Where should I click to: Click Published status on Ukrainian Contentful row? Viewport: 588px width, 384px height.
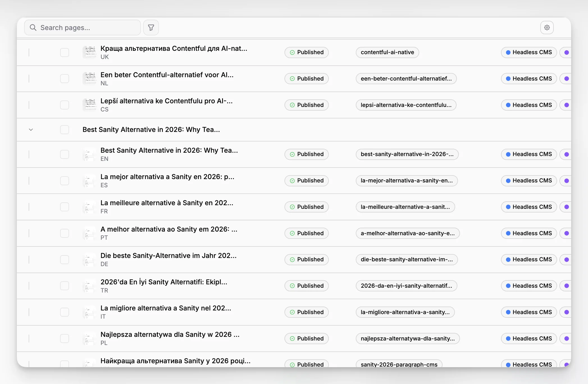pos(306,52)
